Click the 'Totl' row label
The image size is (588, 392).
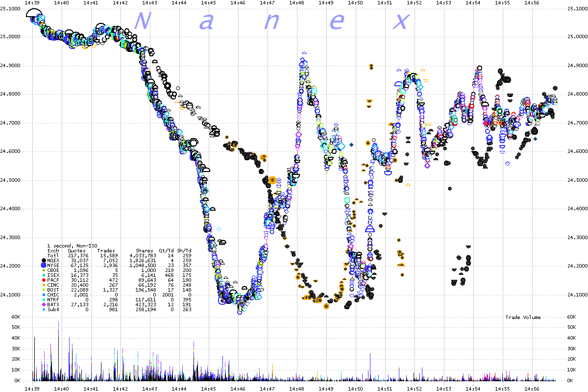53,255
